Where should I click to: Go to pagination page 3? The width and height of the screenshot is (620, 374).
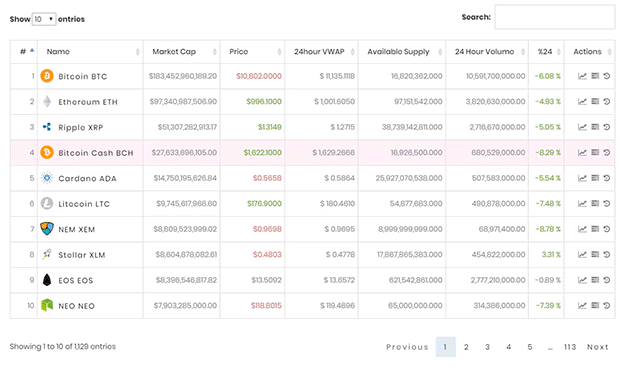488,347
